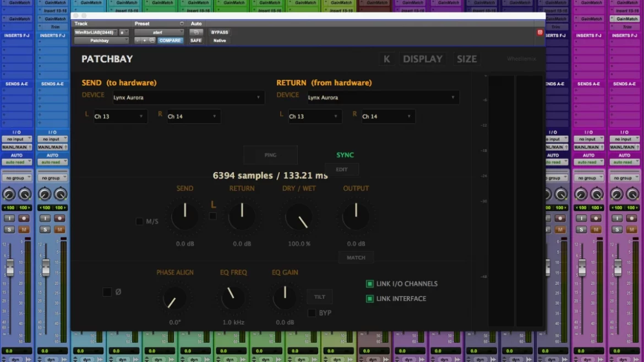Viewport: 644px width, 362px height.
Task: Mute the second channel from the right
Action: click(596, 229)
